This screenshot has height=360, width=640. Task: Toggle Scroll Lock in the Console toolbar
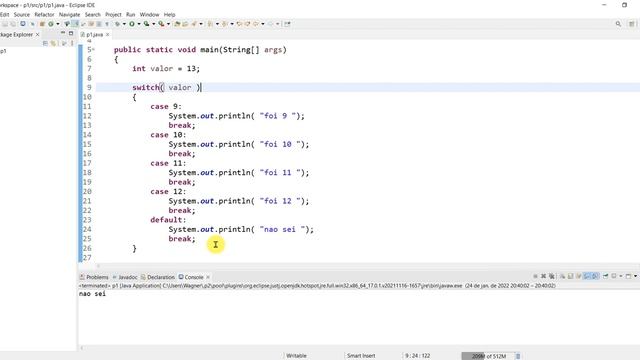point(571,276)
